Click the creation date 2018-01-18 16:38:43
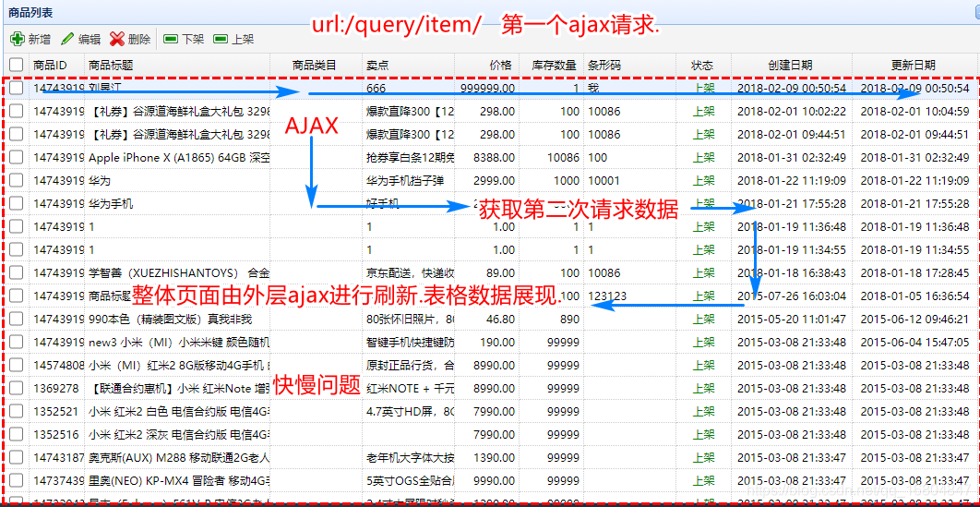 [x=792, y=273]
